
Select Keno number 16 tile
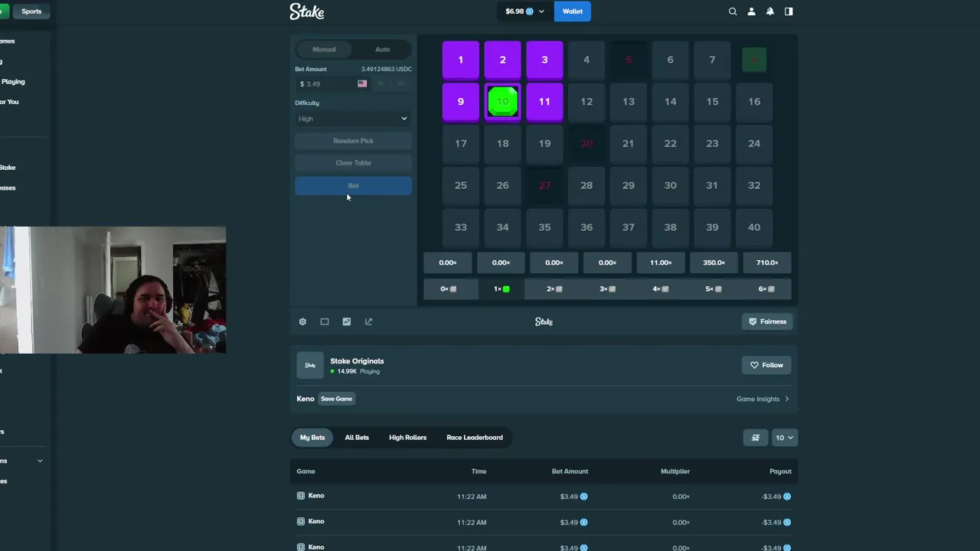tap(754, 102)
